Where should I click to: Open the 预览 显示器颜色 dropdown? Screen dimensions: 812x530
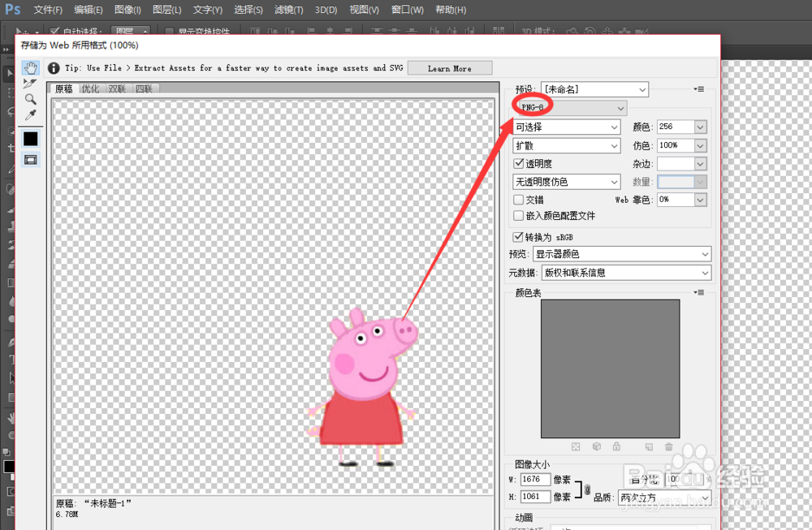[622, 254]
